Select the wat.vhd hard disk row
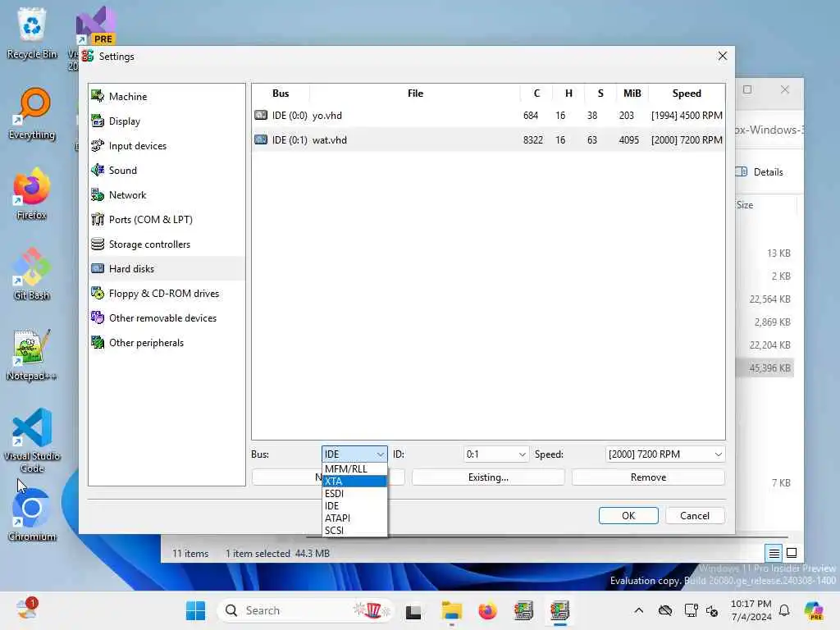This screenshot has width=840, height=630. coord(488,139)
